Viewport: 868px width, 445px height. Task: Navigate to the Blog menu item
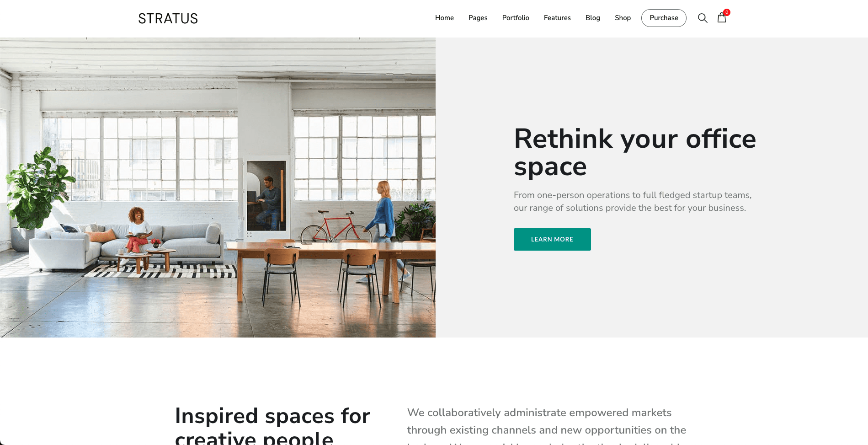click(x=592, y=18)
